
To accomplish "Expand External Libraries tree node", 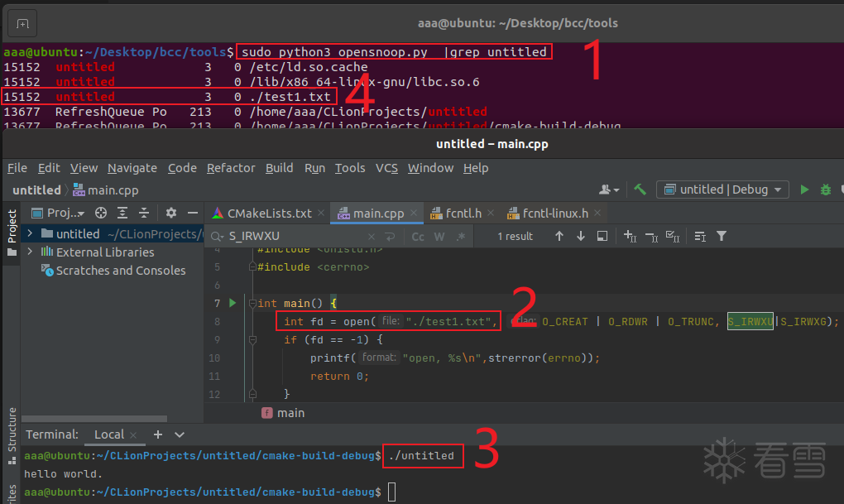I will click(x=30, y=252).
